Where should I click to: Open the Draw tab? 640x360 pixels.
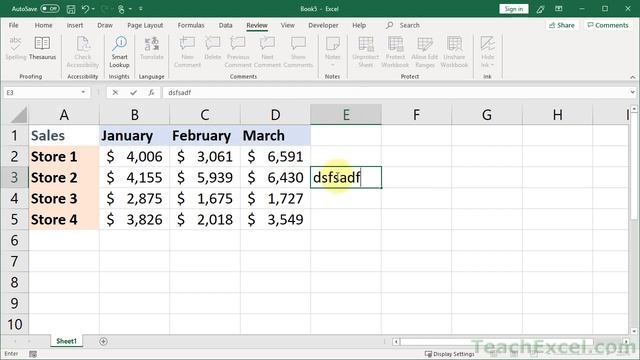pos(105,25)
